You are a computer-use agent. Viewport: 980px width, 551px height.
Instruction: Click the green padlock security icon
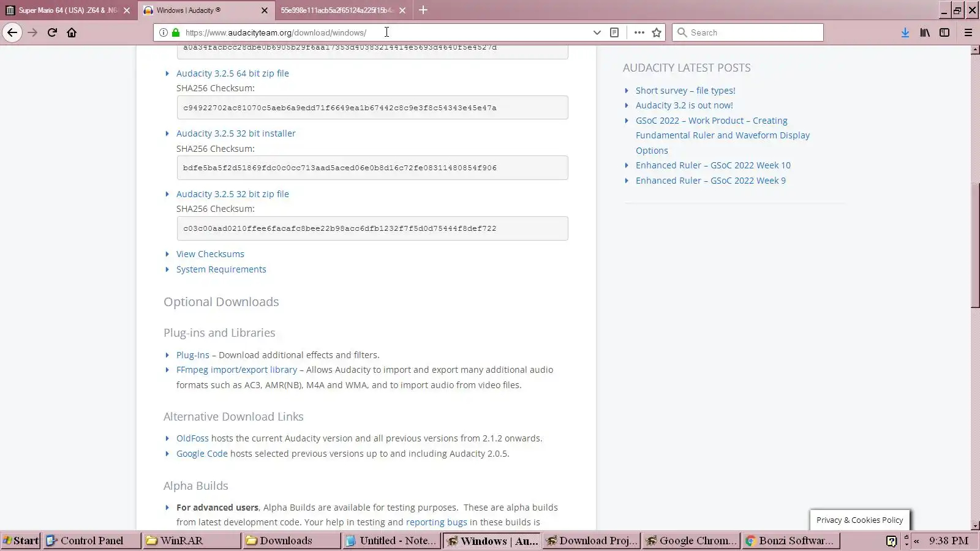pos(176,32)
